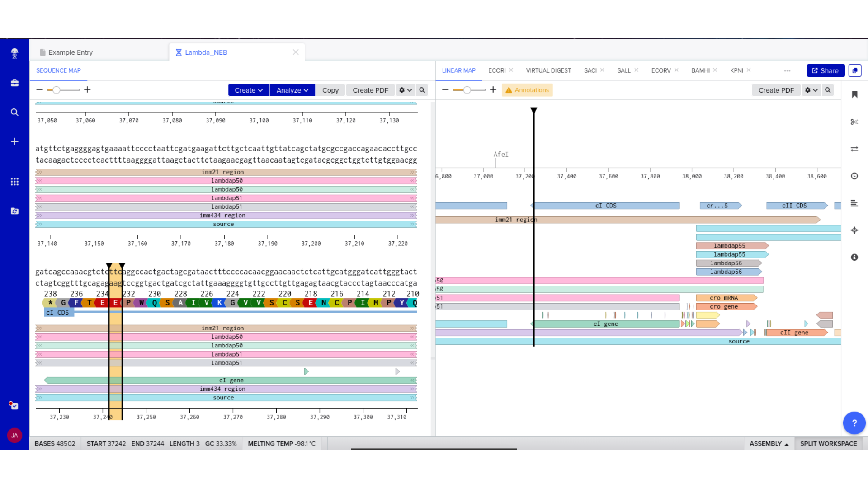Click the bookmark icon on right rail
The height and width of the screenshot is (488, 868).
coord(854,94)
